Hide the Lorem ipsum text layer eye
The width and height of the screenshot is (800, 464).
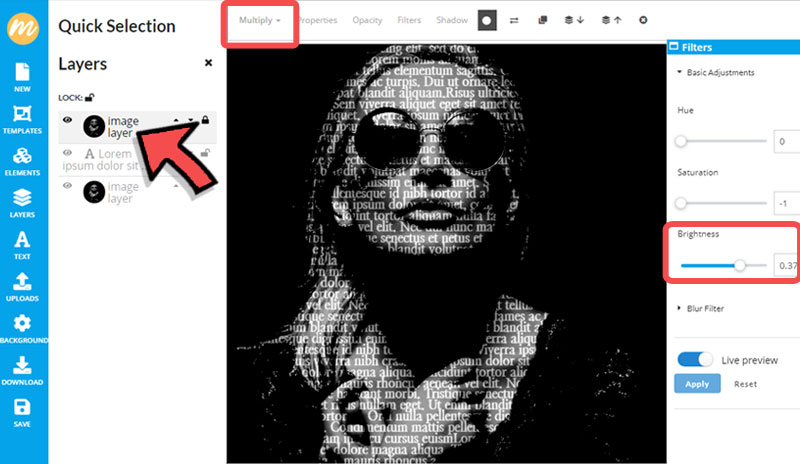click(67, 153)
